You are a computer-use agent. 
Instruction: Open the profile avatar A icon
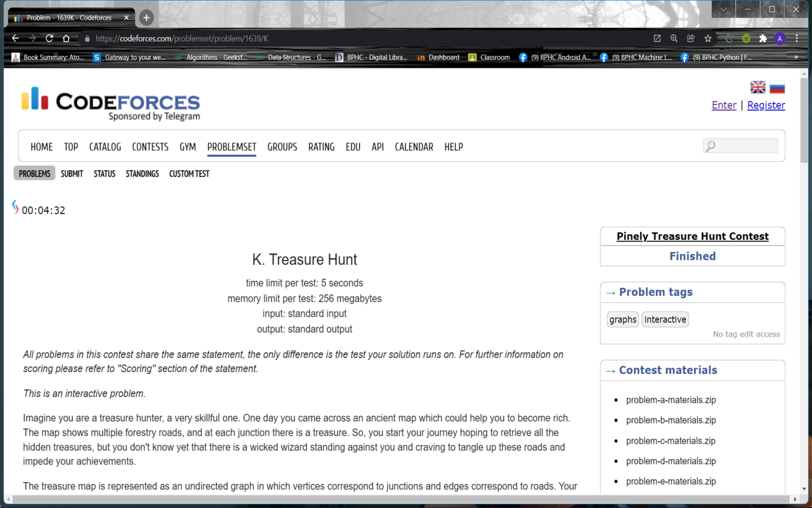[780, 39]
